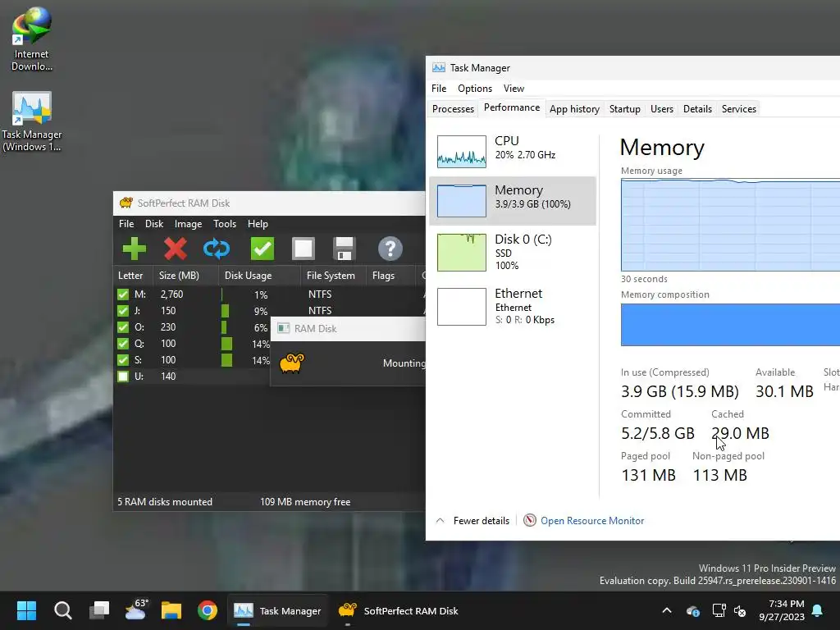The image size is (840, 630).
Task: Open the notification bell
Action: point(818,610)
